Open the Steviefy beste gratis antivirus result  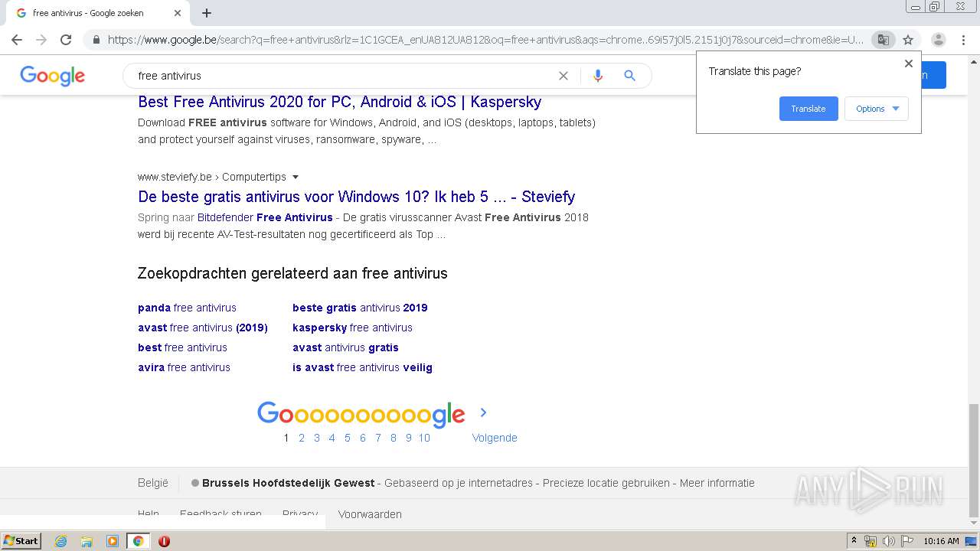coord(356,197)
